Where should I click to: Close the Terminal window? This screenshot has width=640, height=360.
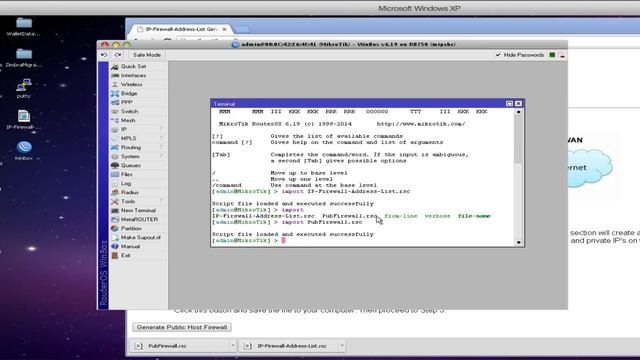pos(518,104)
